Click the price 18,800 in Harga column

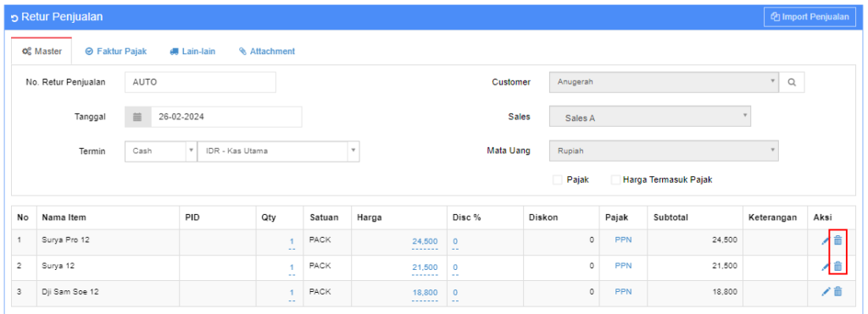tap(425, 293)
